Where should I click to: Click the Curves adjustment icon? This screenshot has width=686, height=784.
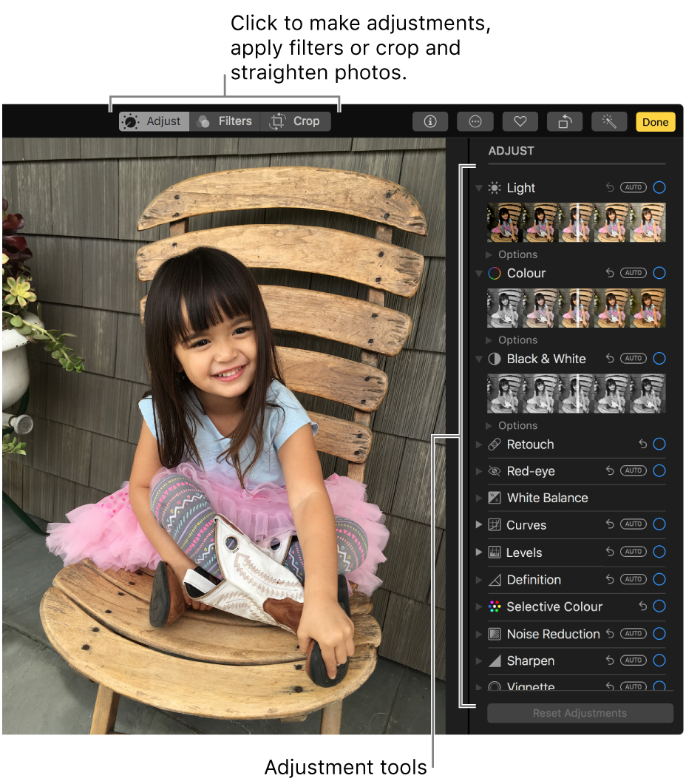tap(494, 524)
